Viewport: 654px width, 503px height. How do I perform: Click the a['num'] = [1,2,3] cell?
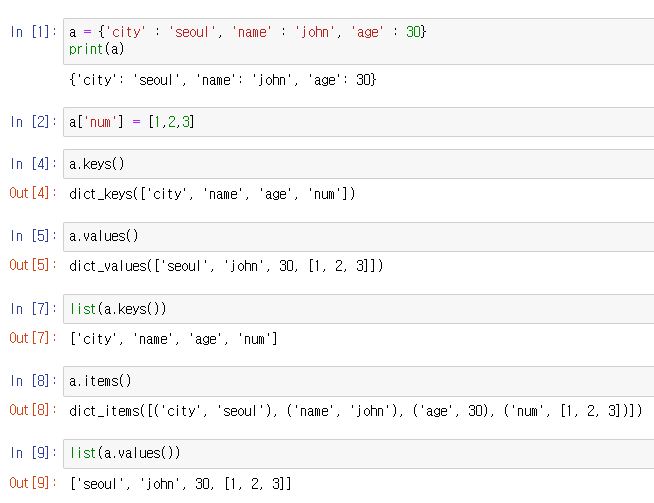pyautogui.click(x=358, y=122)
